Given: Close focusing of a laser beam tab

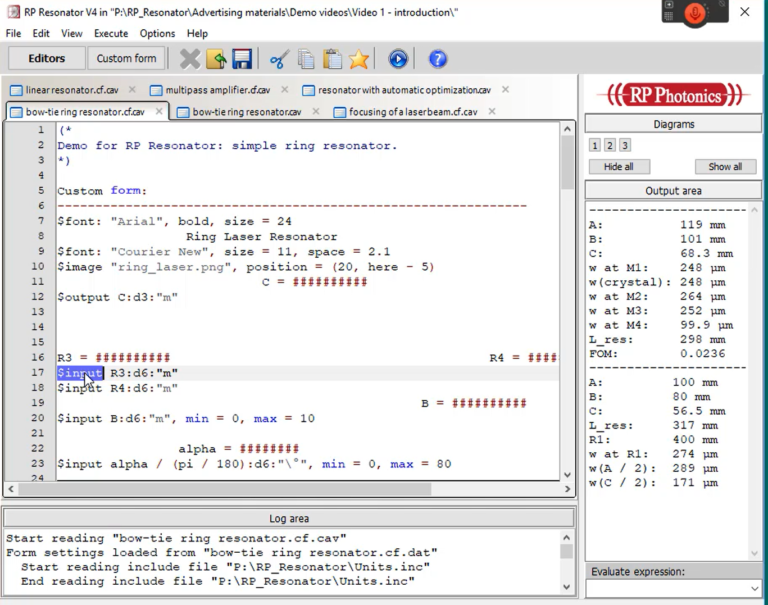Looking at the screenshot, I should (492, 111).
